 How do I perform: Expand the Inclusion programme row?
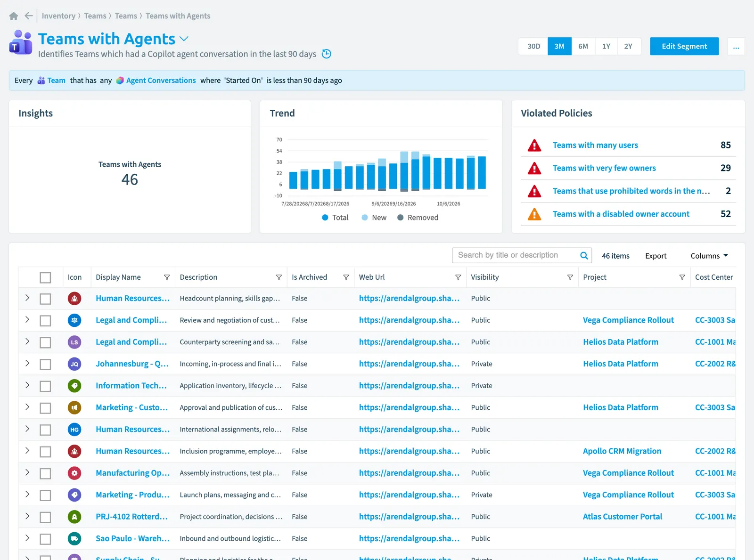tap(27, 450)
